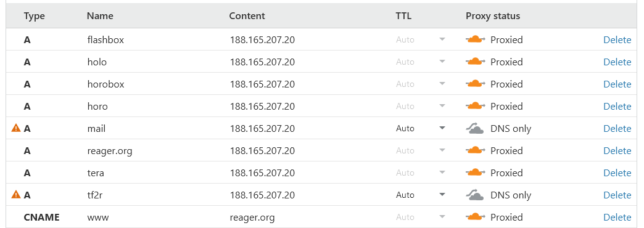The image size is (644, 228).
Task: Edit the name field of the tera record
Action: tap(96, 173)
